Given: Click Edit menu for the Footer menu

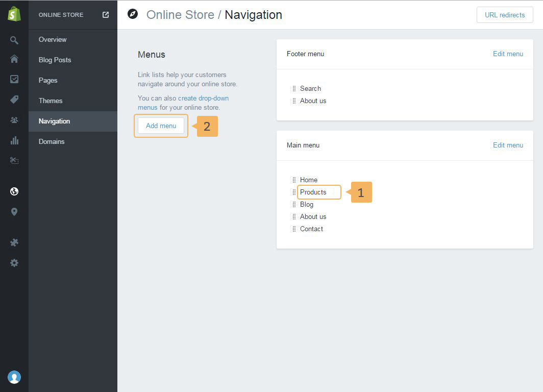Looking at the screenshot, I should [x=508, y=54].
